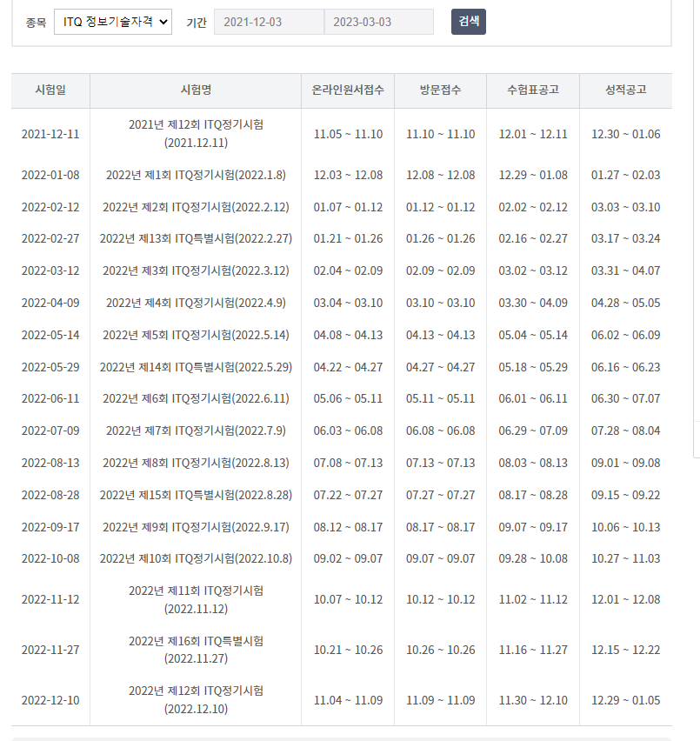Select online application period 07.08 ~ 07.13
The image size is (700, 741).
click(348, 463)
